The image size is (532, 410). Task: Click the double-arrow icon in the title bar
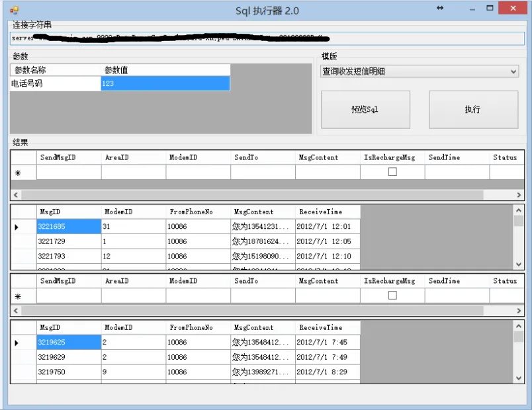(x=440, y=9)
